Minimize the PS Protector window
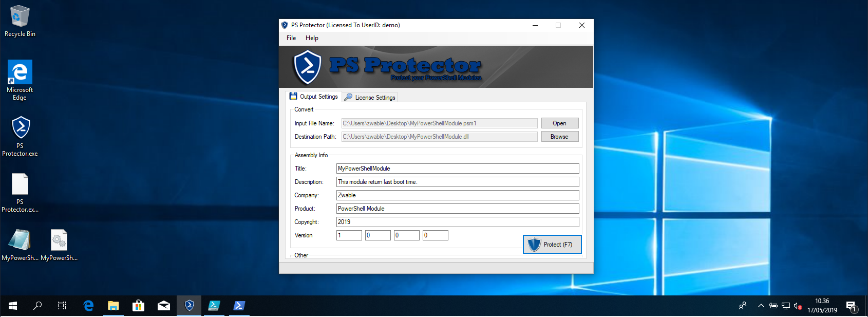The image size is (868, 317). [x=535, y=25]
